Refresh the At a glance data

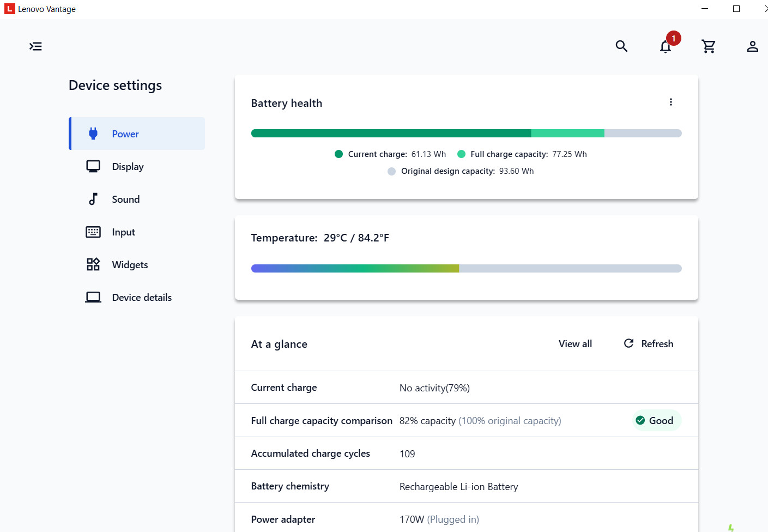pyautogui.click(x=649, y=344)
